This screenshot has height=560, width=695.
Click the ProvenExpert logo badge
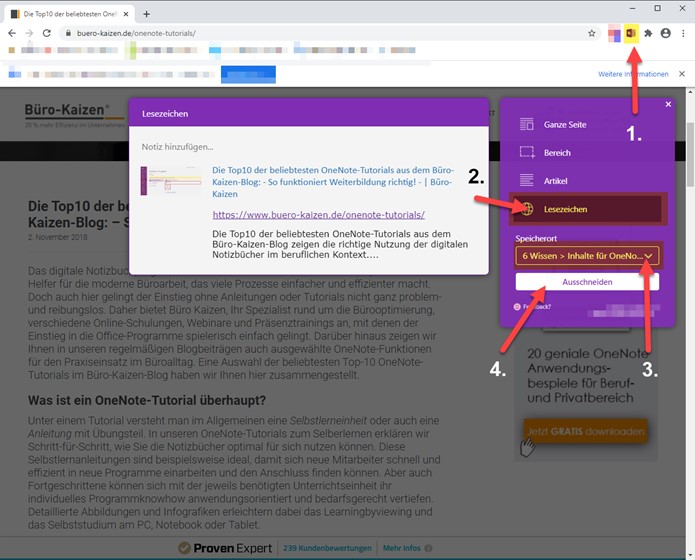225,548
